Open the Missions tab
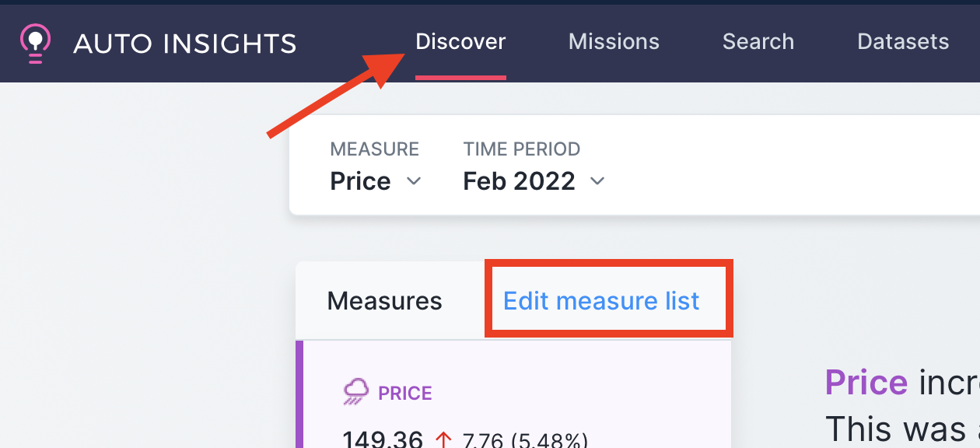Screen dimensions: 980x448 (614, 42)
